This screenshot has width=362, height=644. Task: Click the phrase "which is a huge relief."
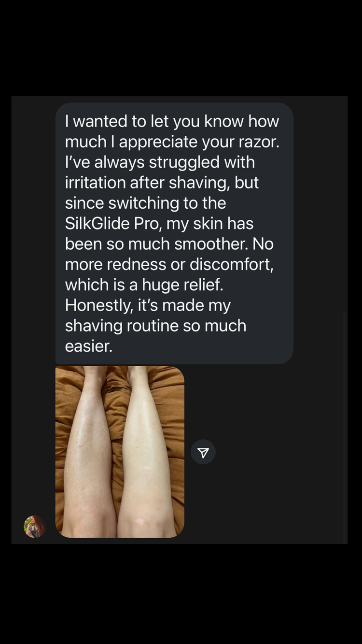pyautogui.click(x=144, y=285)
